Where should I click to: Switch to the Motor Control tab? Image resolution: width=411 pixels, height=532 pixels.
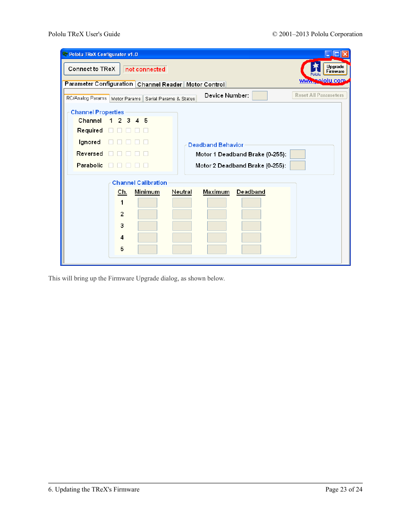point(205,84)
